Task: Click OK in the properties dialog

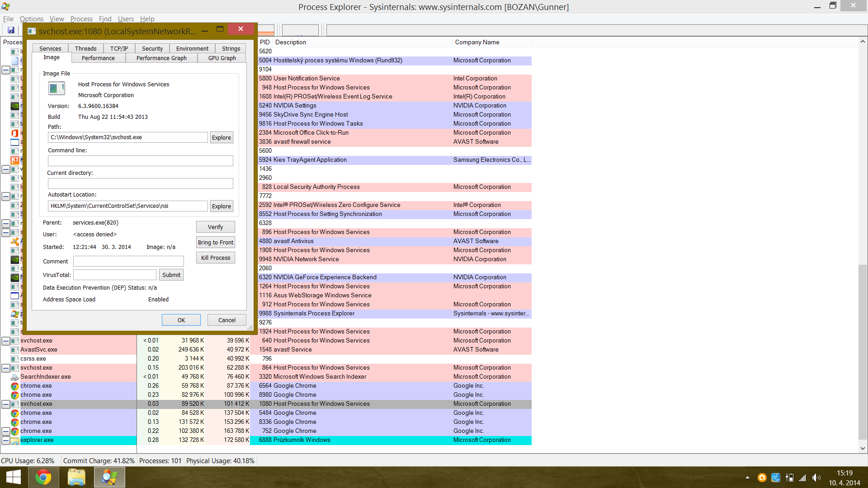Action: pyautogui.click(x=181, y=320)
